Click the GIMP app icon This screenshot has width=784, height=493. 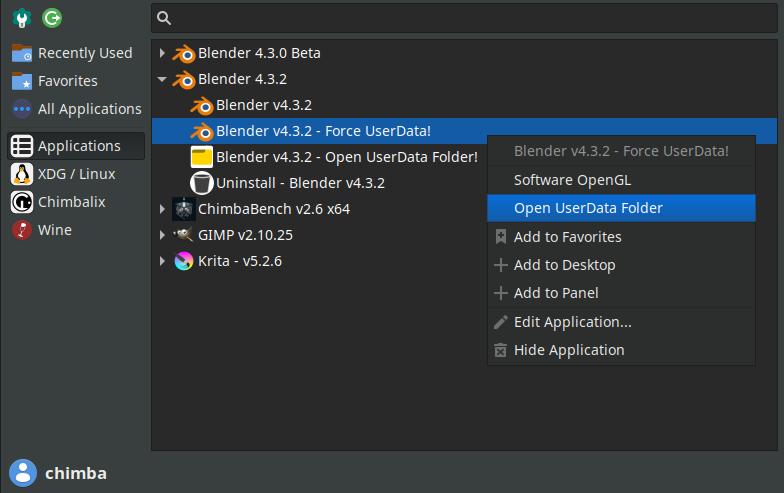tap(184, 235)
